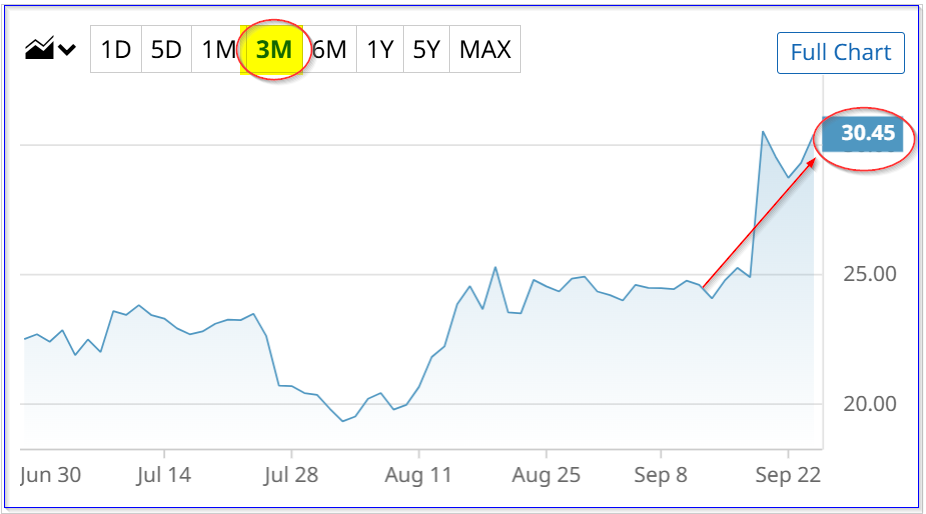
Task: Click the Aug 11 date marker
Action: pos(418,475)
